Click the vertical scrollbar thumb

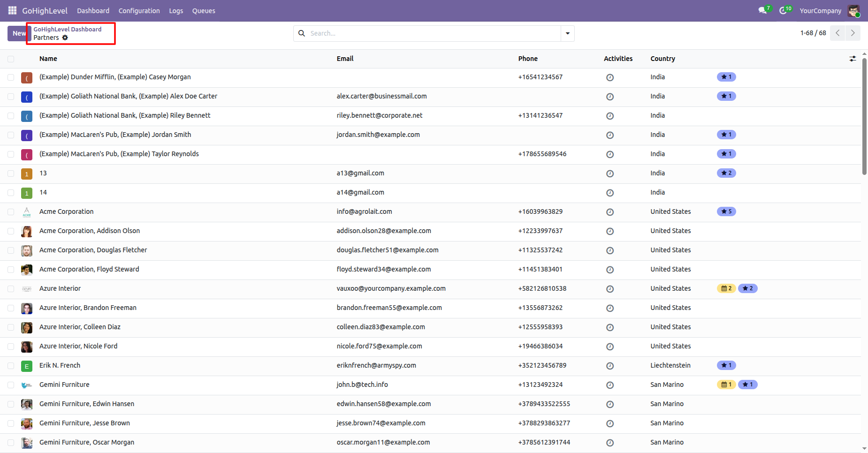pos(864,116)
